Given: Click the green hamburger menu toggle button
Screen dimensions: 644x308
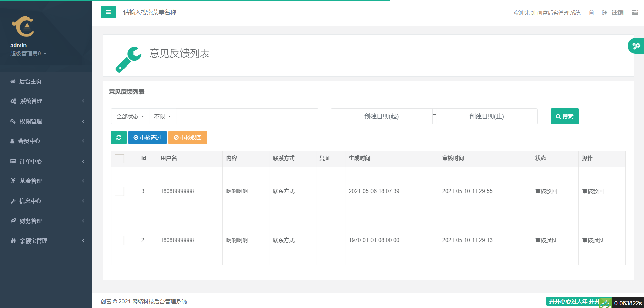Looking at the screenshot, I should click(108, 12).
